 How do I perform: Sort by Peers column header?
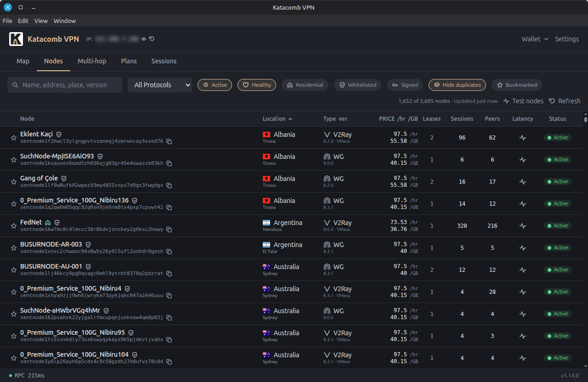coord(492,119)
